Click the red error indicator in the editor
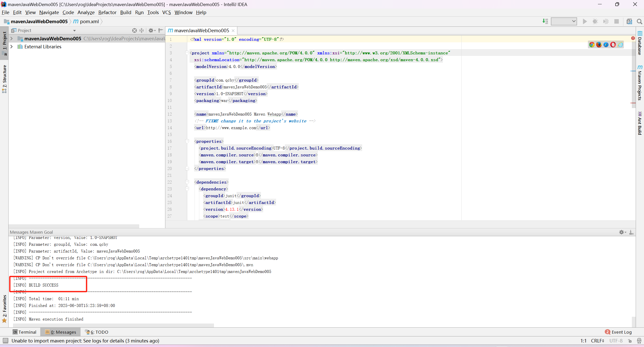 click(633, 38)
